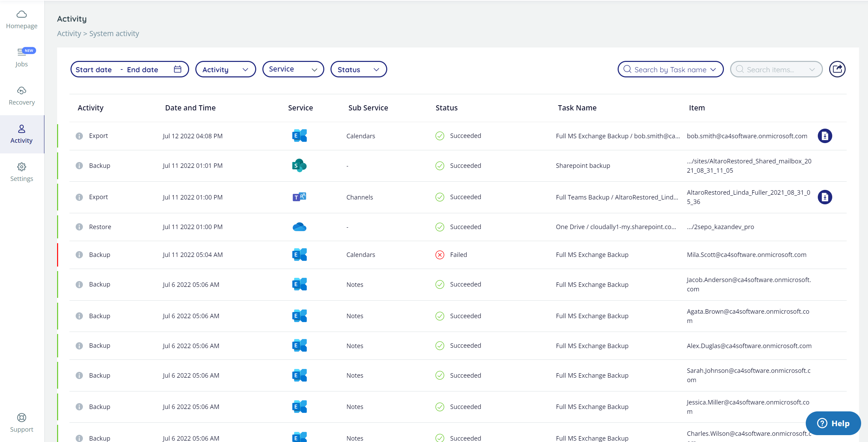
Task: Click the Activity breadcrumb link
Action: pos(69,33)
